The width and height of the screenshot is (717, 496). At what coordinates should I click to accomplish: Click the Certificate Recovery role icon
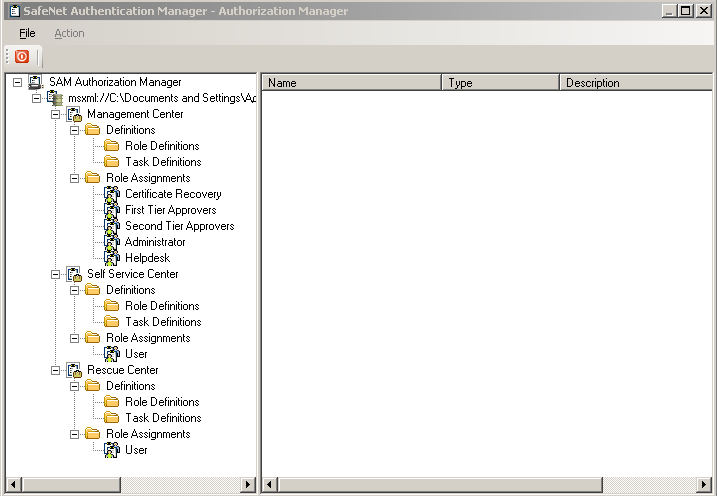[x=112, y=194]
